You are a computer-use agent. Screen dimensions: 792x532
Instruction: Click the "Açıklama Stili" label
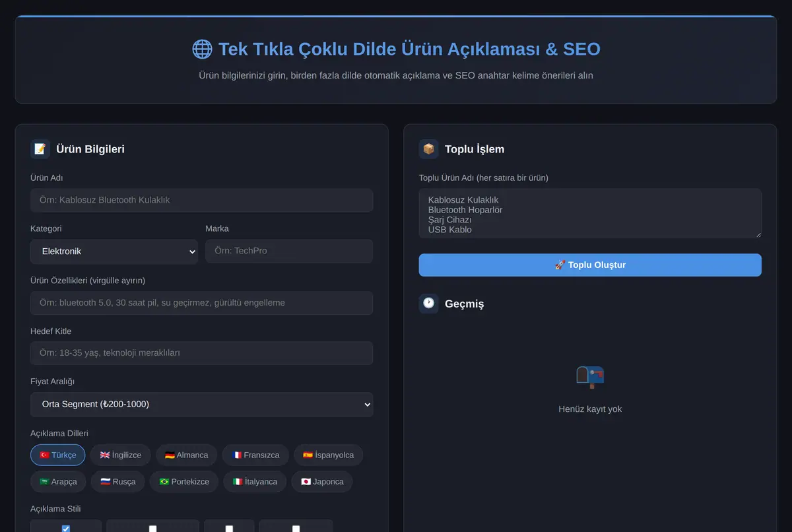click(x=55, y=509)
